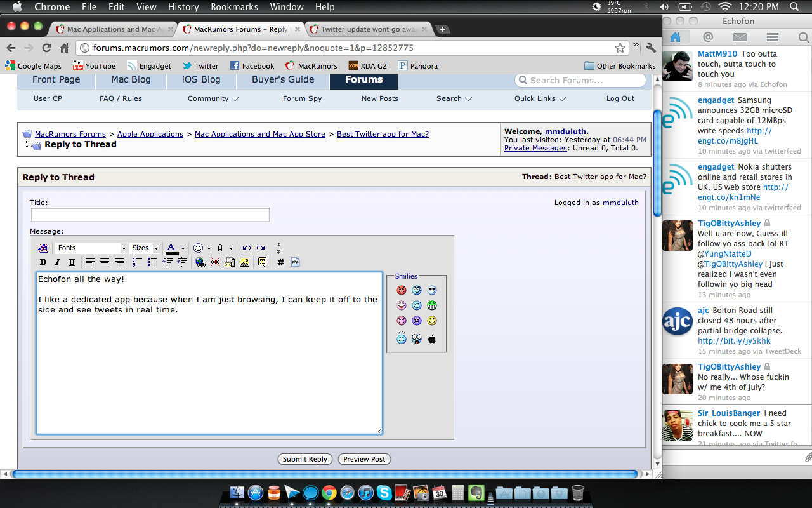Toggle italic formatting in the editor
This screenshot has width=812, height=508.
(58, 262)
